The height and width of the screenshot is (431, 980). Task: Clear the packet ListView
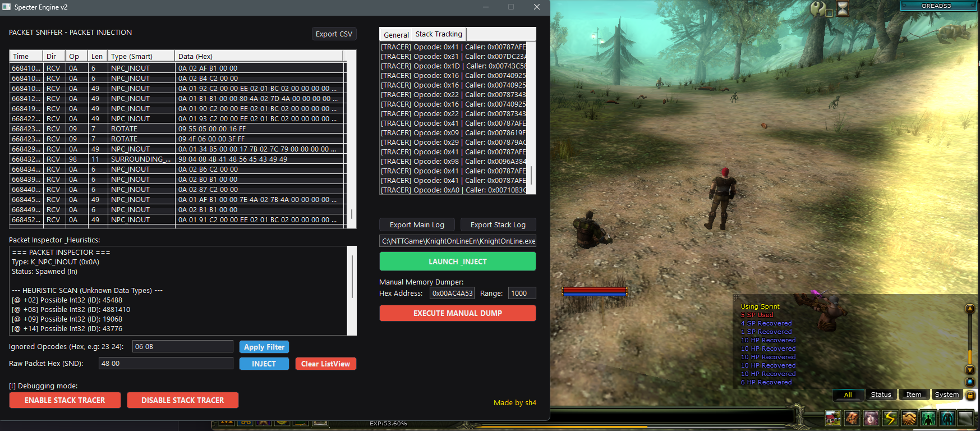(325, 364)
